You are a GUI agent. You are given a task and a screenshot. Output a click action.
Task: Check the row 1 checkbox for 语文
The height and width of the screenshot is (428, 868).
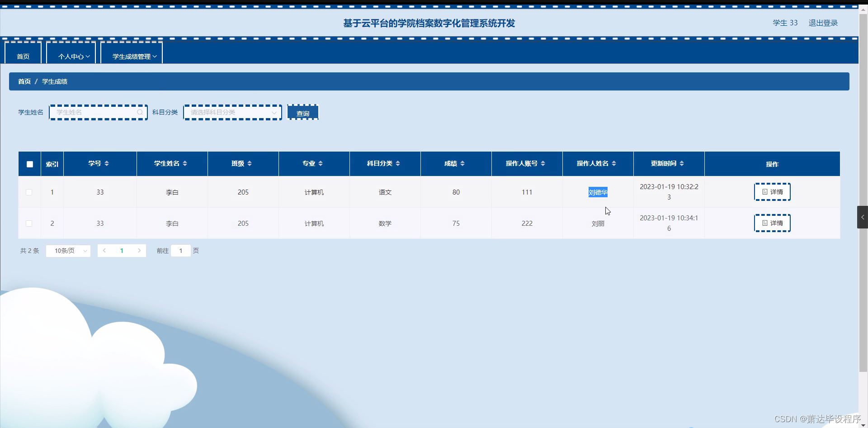pos(29,192)
